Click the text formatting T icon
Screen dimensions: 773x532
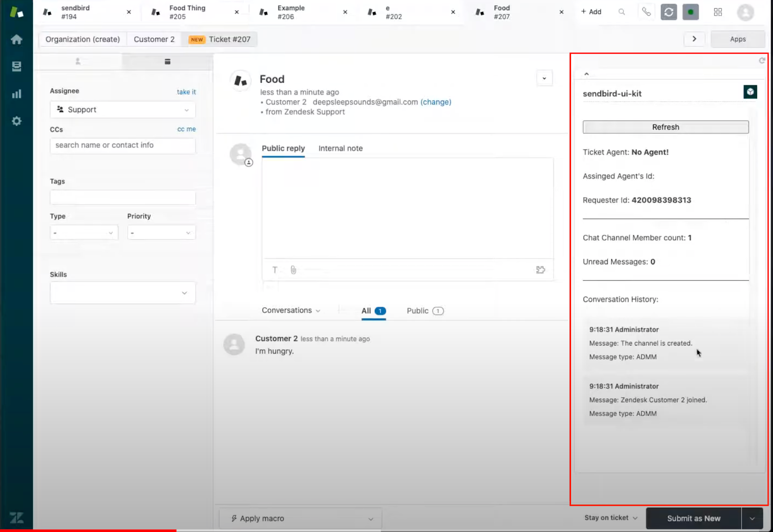point(275,270)
